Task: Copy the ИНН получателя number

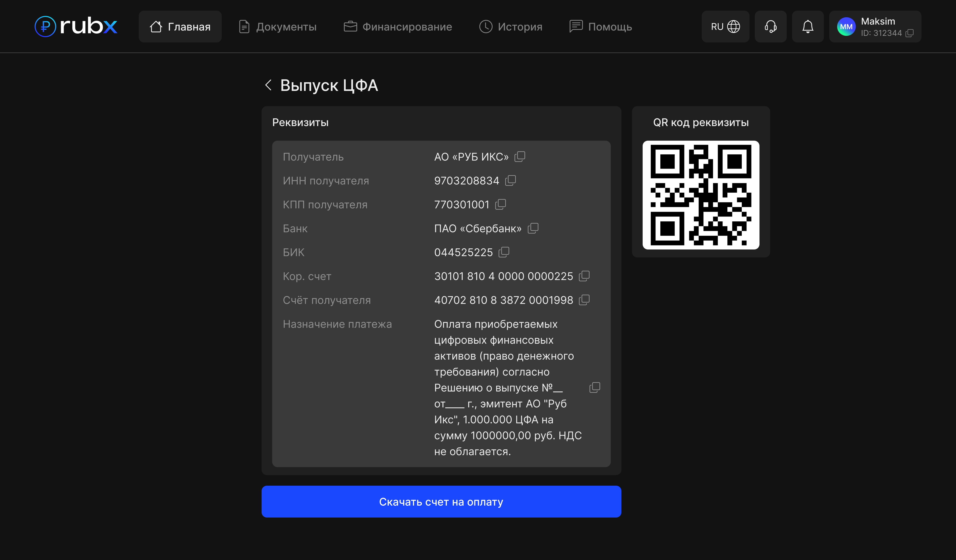Action: coord(510,180)
